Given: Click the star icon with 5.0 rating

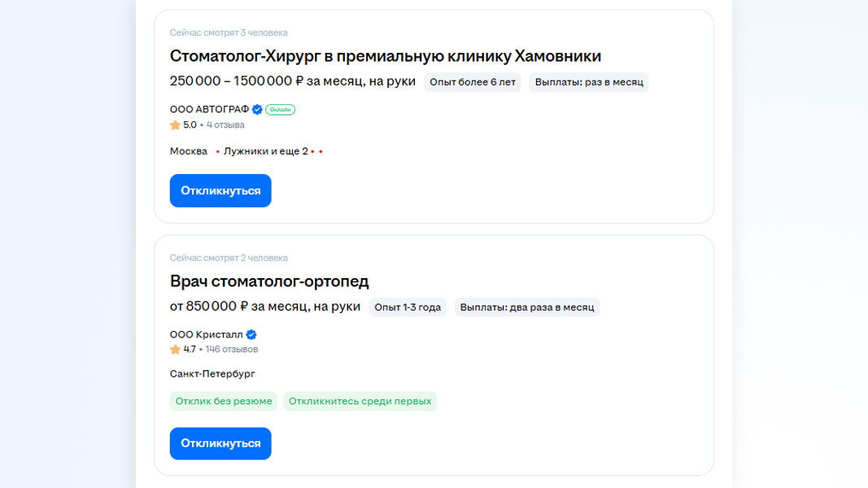Looking at the screenshot, I should [x=175, y=125].
